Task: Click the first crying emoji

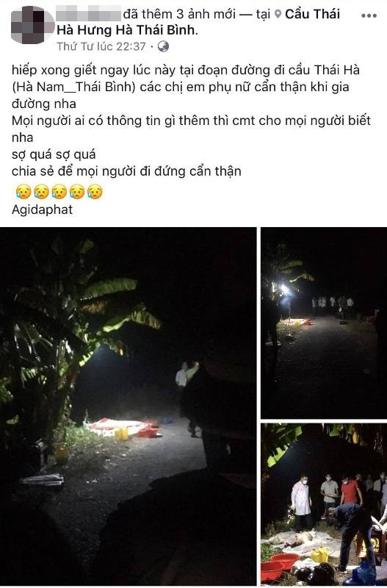Action: (23, 192)
